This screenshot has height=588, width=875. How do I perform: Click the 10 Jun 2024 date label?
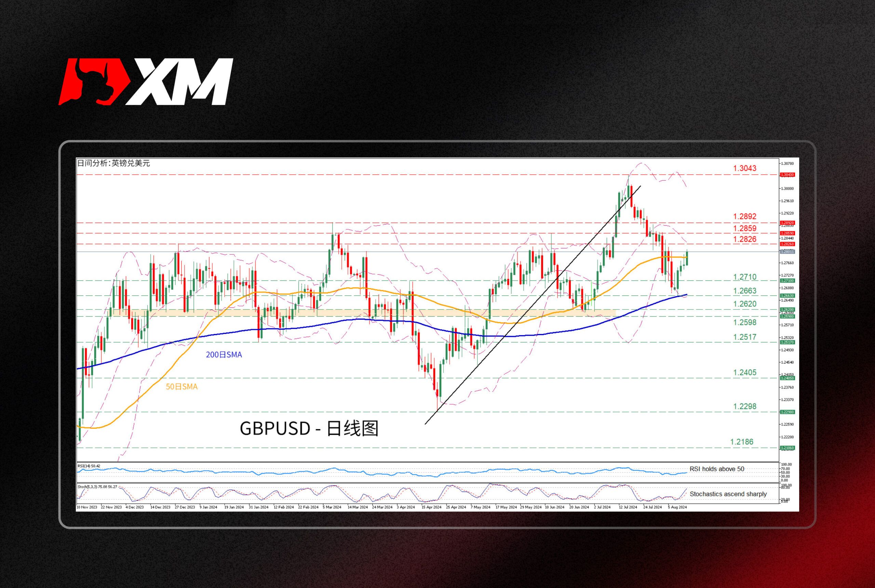point(554,507)
